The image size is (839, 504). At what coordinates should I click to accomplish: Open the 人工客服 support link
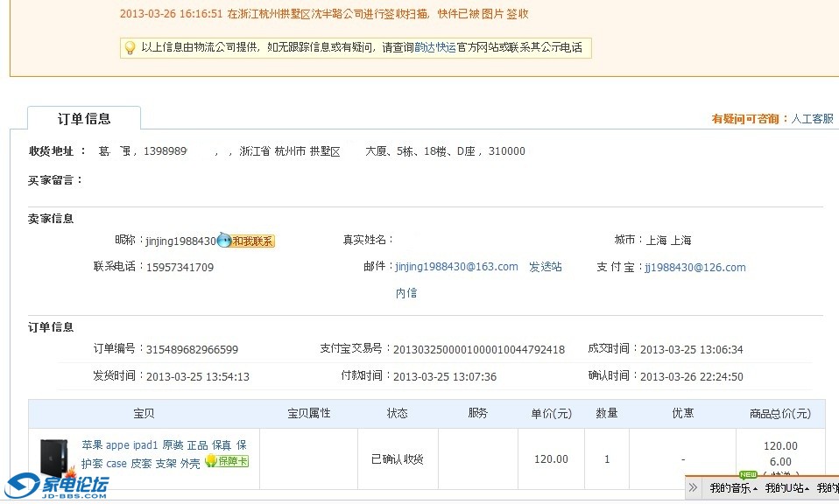pyautogui.click(x=812, y=119)
